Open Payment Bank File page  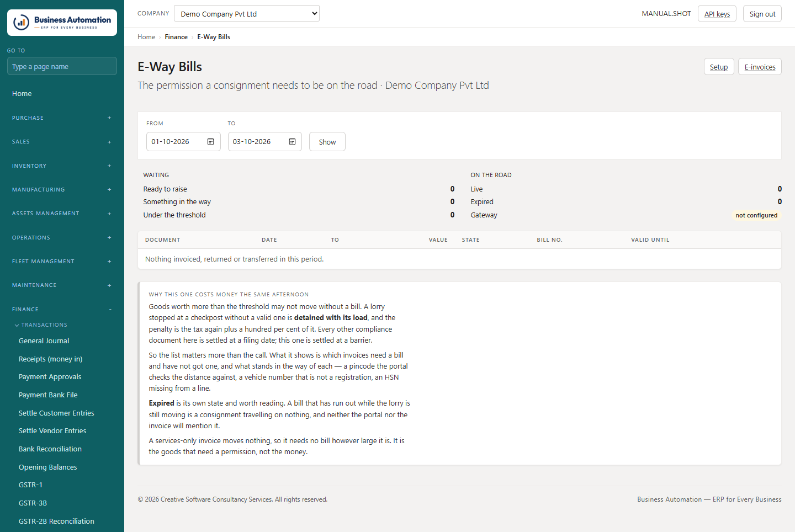48,395
